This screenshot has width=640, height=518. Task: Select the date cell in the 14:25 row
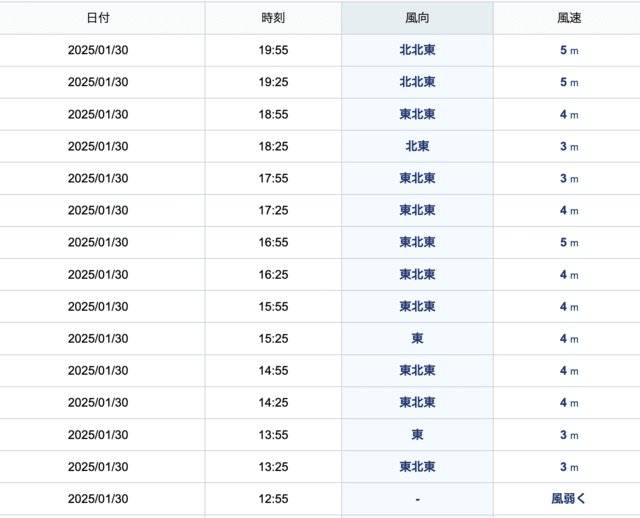[x=98, y=402]
